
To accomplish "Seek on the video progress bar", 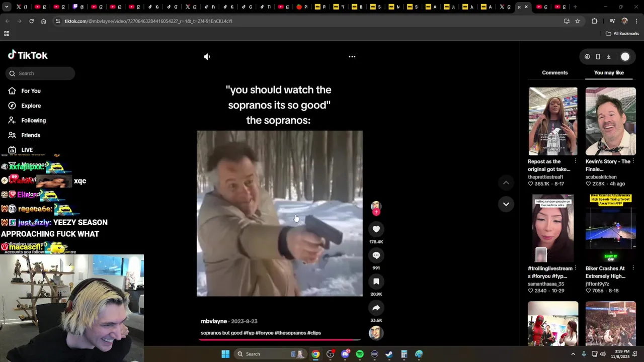I will pos(280,340).
